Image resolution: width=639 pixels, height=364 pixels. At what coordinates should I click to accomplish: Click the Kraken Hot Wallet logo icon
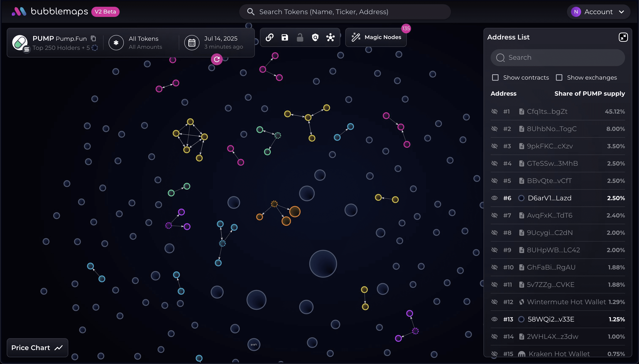(522, 354)
